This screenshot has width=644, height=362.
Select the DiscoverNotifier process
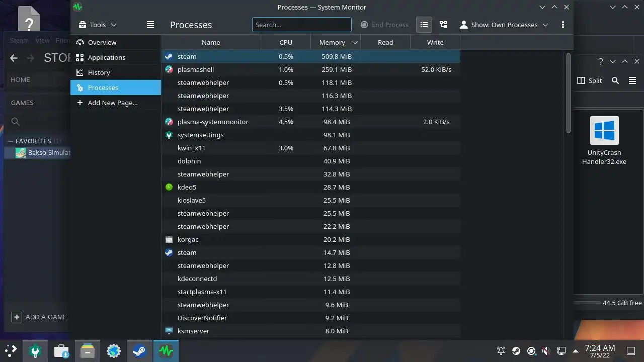coord(310,318)
